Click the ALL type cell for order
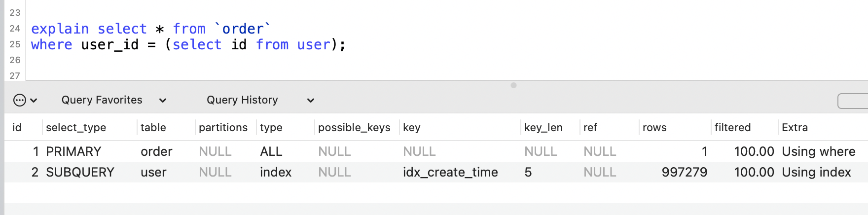This screenshot has width=868, height=215. (271, 151)
